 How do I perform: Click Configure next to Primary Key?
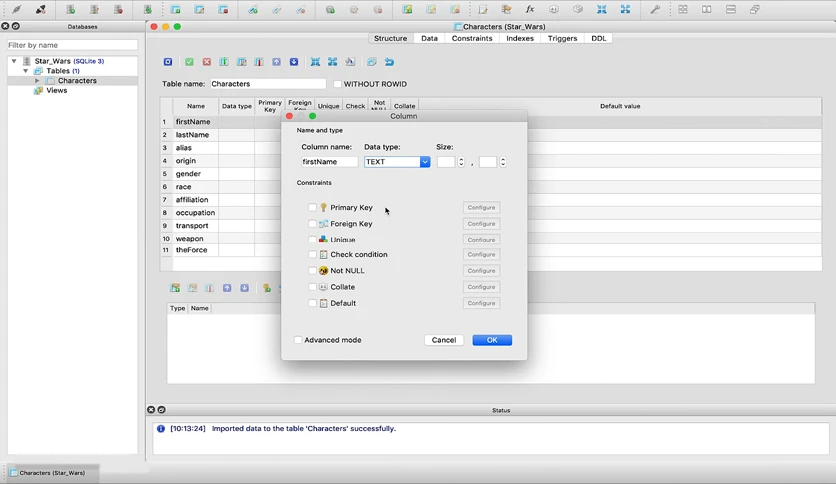tap(481, 207)
